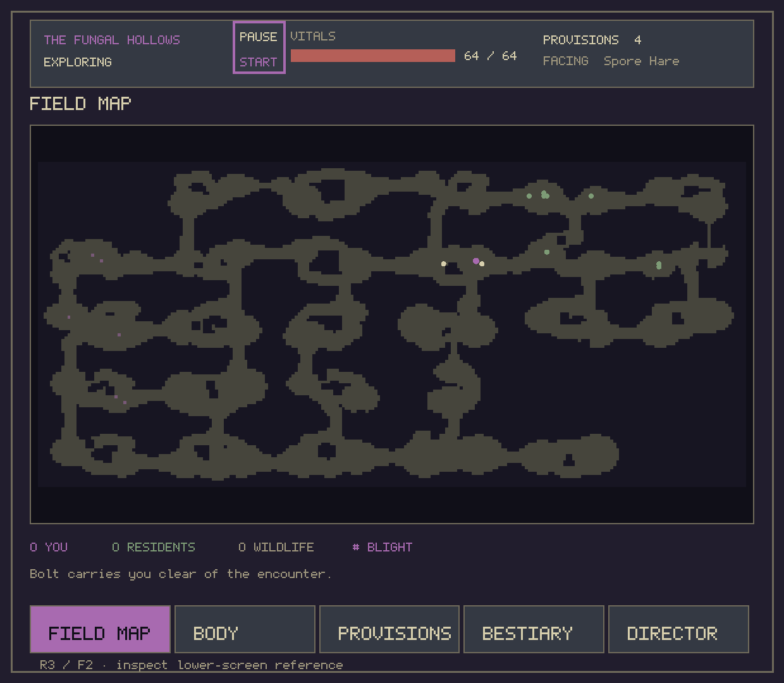Image resolution: width=784 pixels, height=683 pixels.
Task: Click the RESIDENTS legend entry
Action: (x=154, y=547)
